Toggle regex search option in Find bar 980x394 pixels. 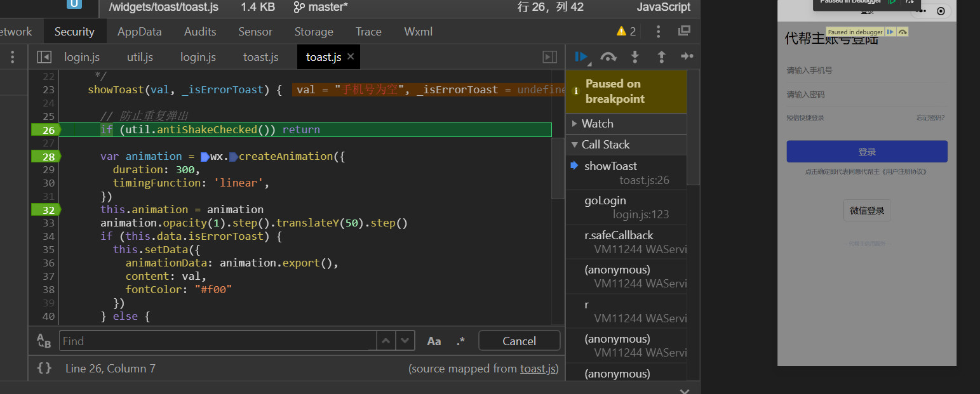(460, 341)
